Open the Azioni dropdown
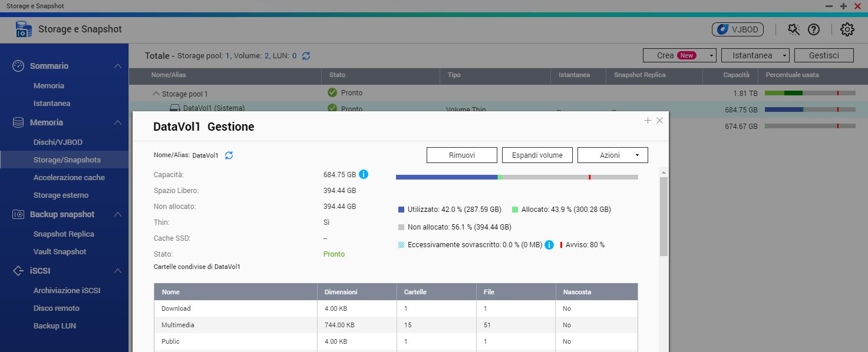This screenshot has width=868, height=352. 612,155
